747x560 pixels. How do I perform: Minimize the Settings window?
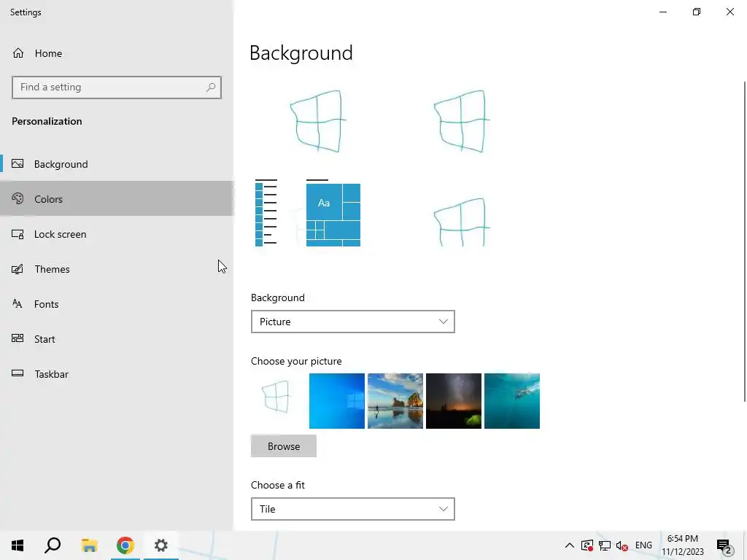(x=662, y=12)
